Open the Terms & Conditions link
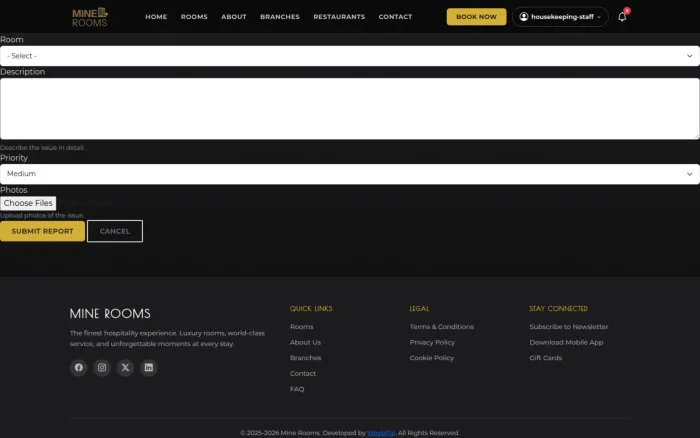 [x=442, y=327]
